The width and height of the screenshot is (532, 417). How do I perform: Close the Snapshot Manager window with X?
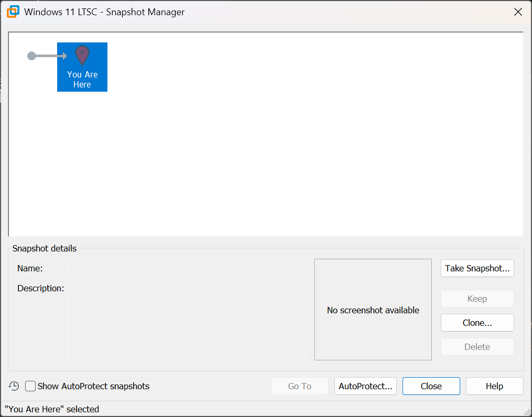tap(518, 12)
